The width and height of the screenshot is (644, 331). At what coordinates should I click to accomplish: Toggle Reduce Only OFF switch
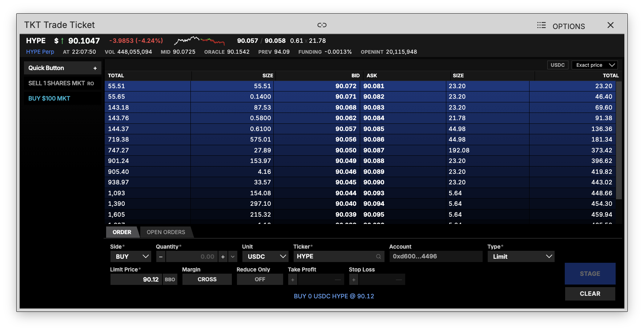[x=260, y=279]
